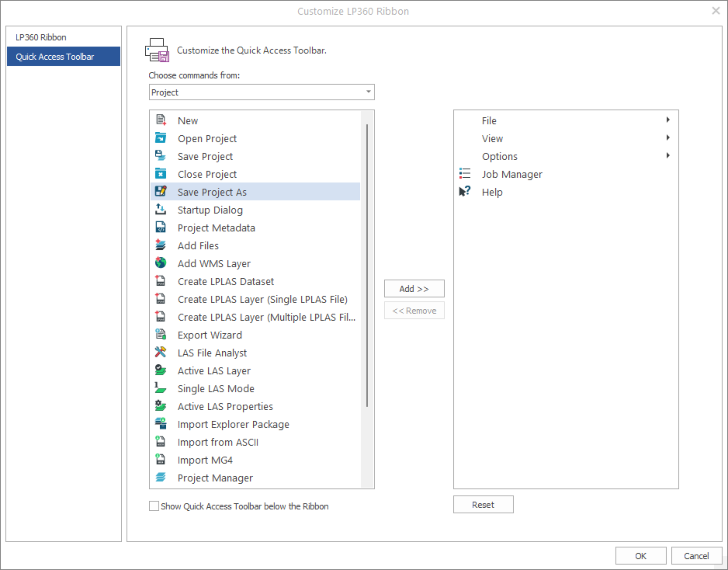Click the Reset button
728x570 pixels.
(483, 504)
